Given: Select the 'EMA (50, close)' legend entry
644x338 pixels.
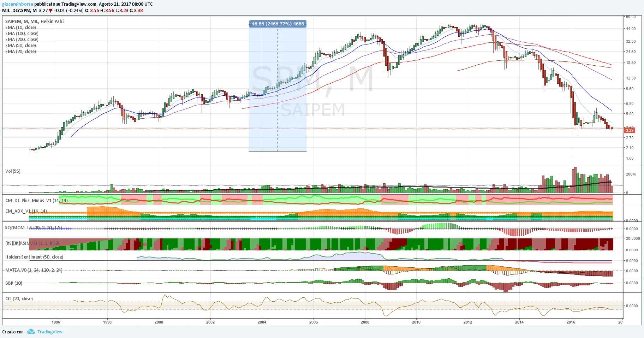Looking at the screenshot, I should pyautogui.click(x=20, y=46).
